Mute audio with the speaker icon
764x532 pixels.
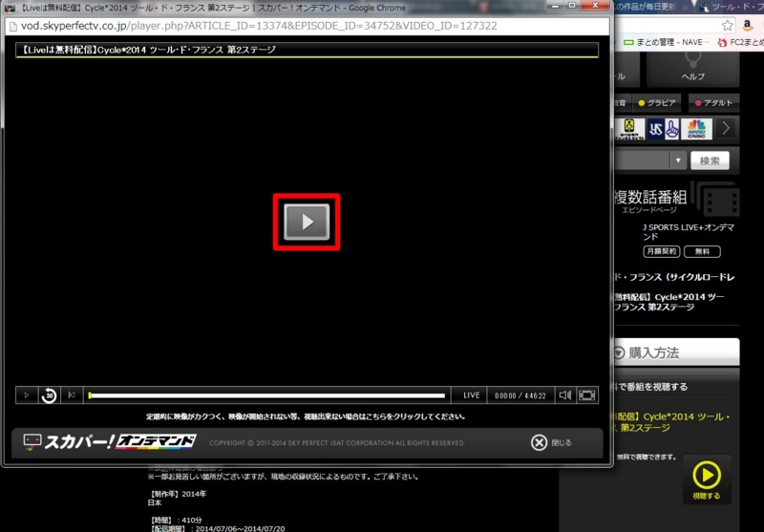565,395
